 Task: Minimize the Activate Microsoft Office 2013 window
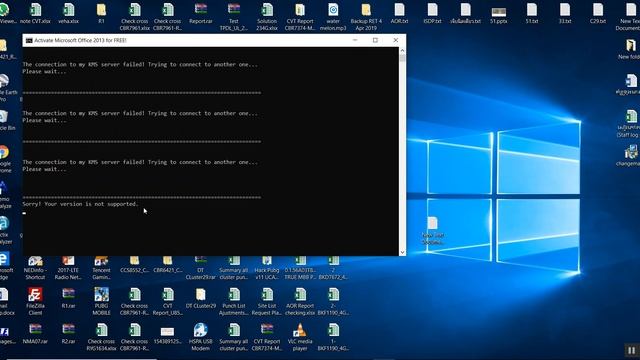click(x=355, y=40)
